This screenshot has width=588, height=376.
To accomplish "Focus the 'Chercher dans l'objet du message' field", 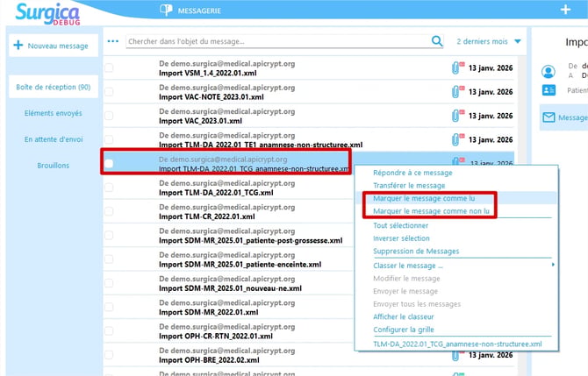I will tap(278, 41).
